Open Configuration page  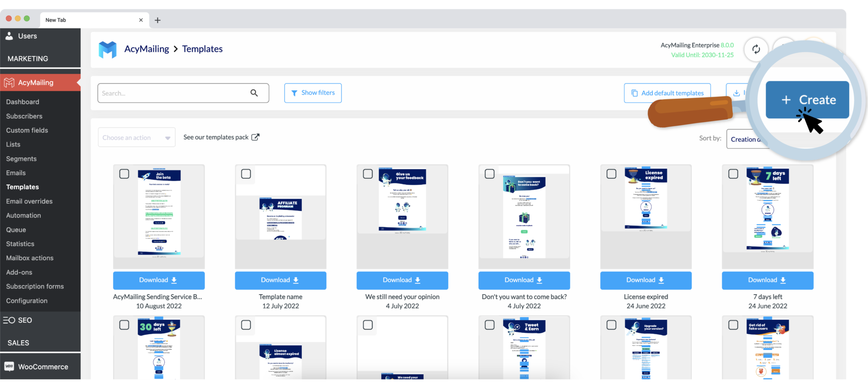(x=27, y=301)
